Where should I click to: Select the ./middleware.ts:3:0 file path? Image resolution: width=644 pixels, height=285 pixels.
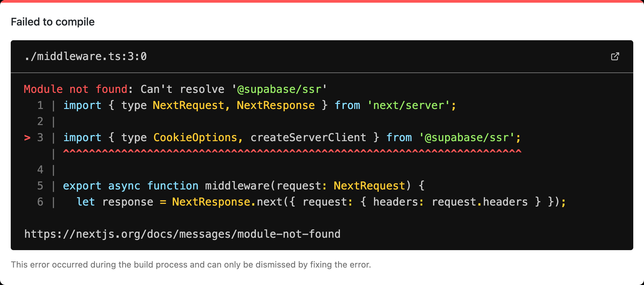tap(86, 56)
